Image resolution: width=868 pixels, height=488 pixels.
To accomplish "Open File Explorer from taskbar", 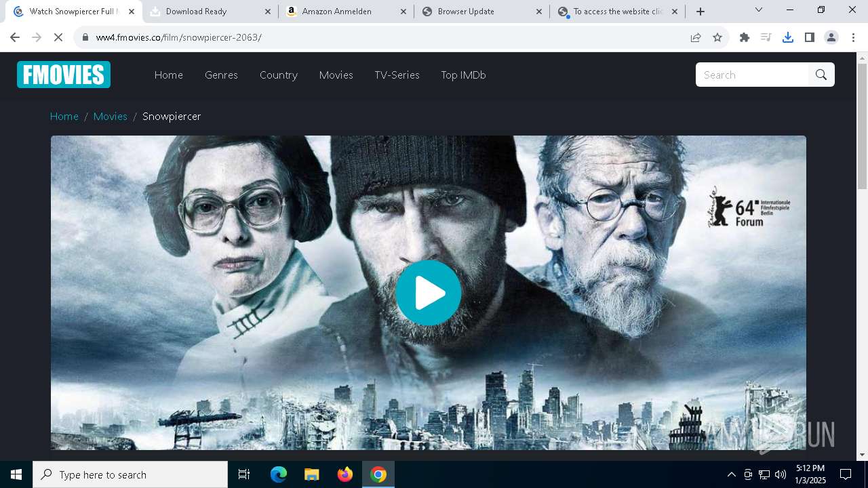I will [311, 474].
